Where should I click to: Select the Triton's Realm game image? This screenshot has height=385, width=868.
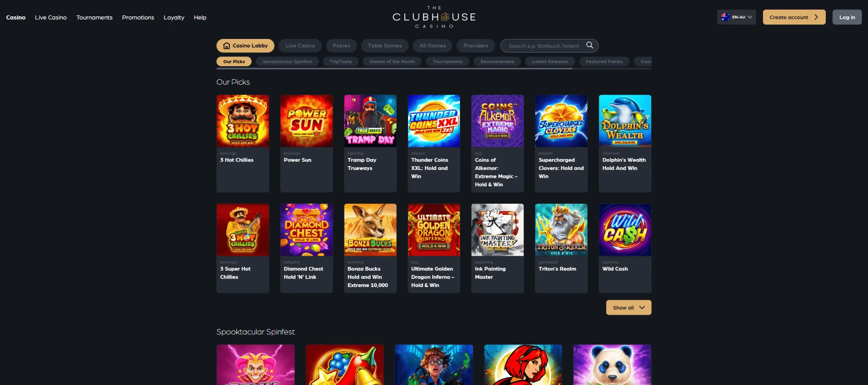pos(561,230)
